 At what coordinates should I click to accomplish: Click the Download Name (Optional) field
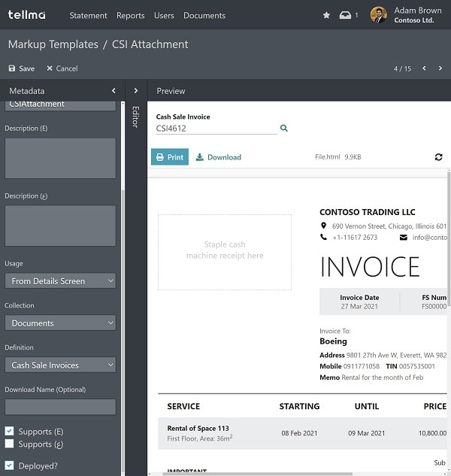point(60,407)
